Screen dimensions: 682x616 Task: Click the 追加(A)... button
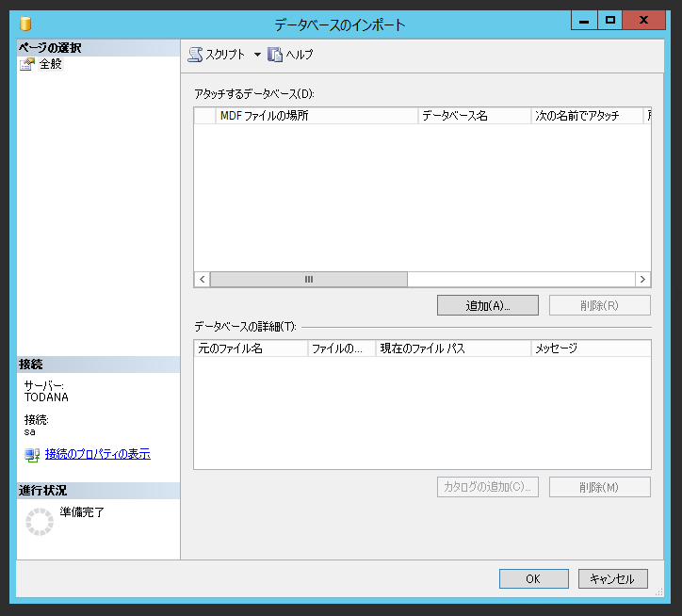tap(488, 305)
